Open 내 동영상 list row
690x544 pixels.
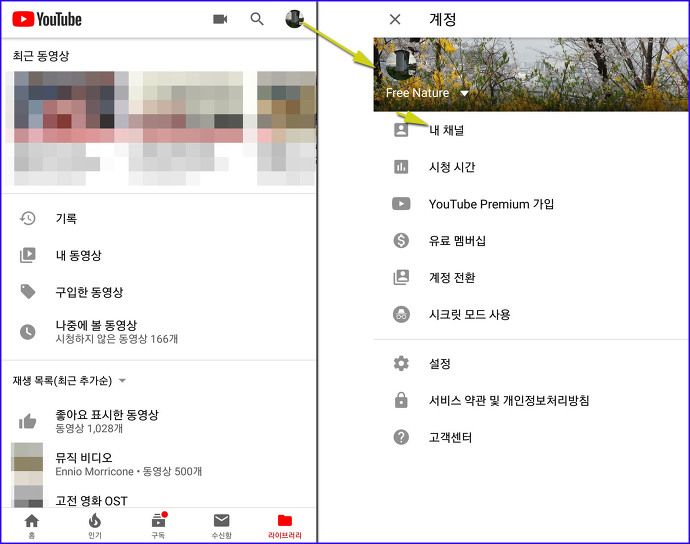[158, 255]
